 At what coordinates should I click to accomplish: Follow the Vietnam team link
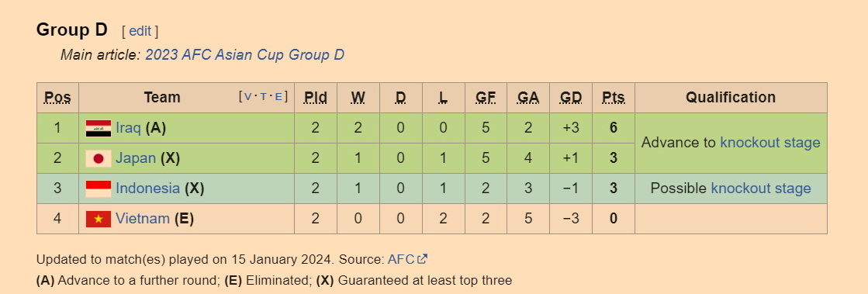pyautogui.click(x=142, y=219)
